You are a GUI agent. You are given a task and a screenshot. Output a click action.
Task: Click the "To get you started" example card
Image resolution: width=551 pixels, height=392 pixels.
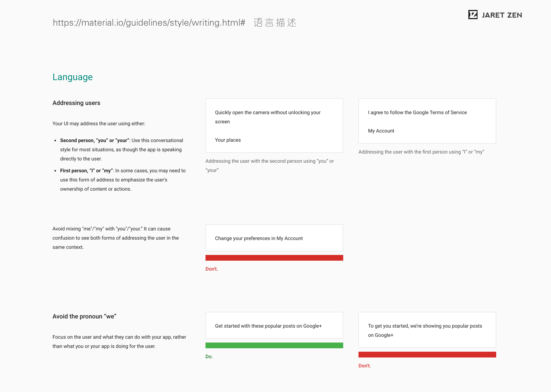coord(427,330)
